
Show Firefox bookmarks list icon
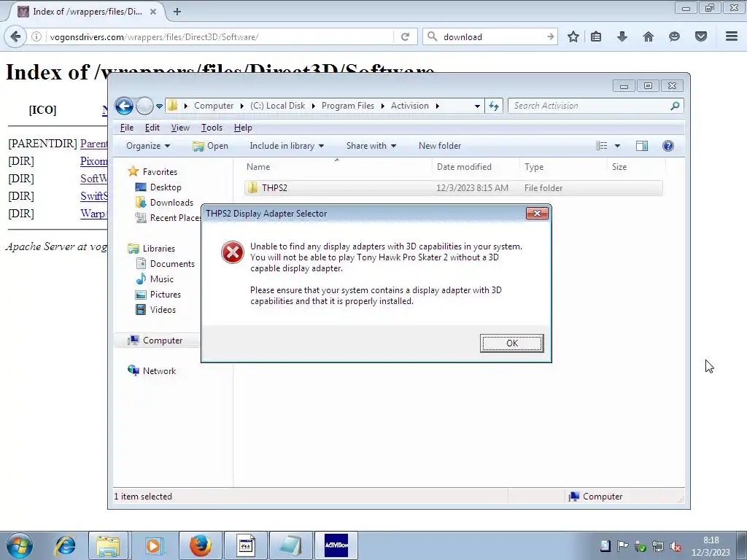pos(596,36)
